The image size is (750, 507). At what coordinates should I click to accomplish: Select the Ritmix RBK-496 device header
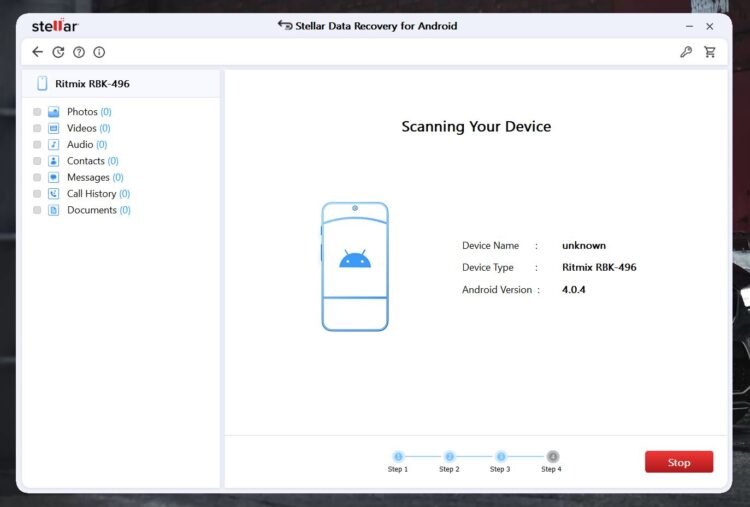121,84
